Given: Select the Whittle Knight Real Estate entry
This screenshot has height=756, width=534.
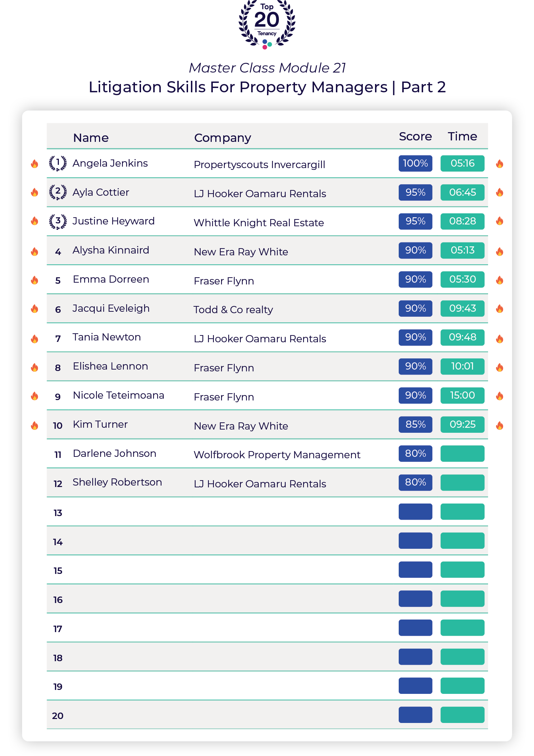Looking at the screenshot, I should (259, 223).
